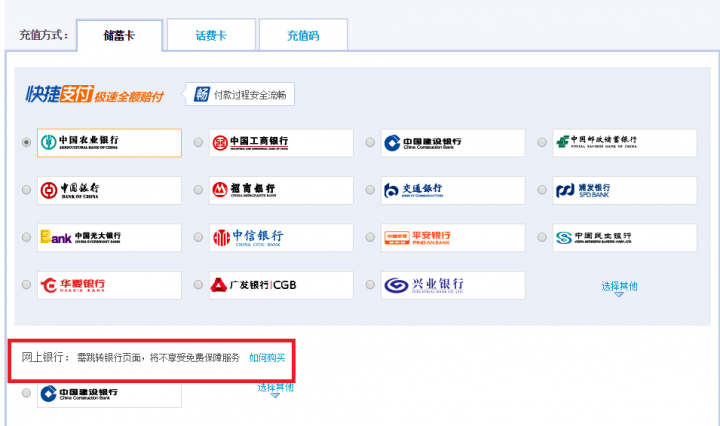720x426 pixels.
Task: Select the 平安银行 radio button
Action: [x=370, y=237]
